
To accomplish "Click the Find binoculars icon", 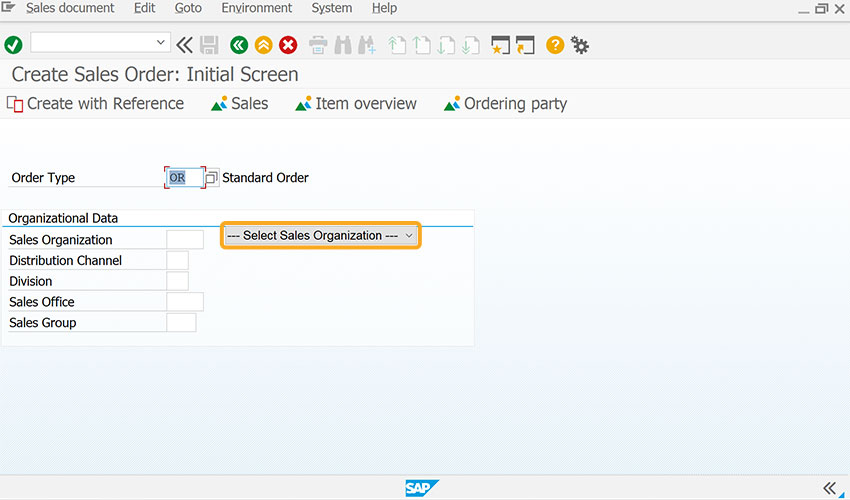I will coord(343,45).
